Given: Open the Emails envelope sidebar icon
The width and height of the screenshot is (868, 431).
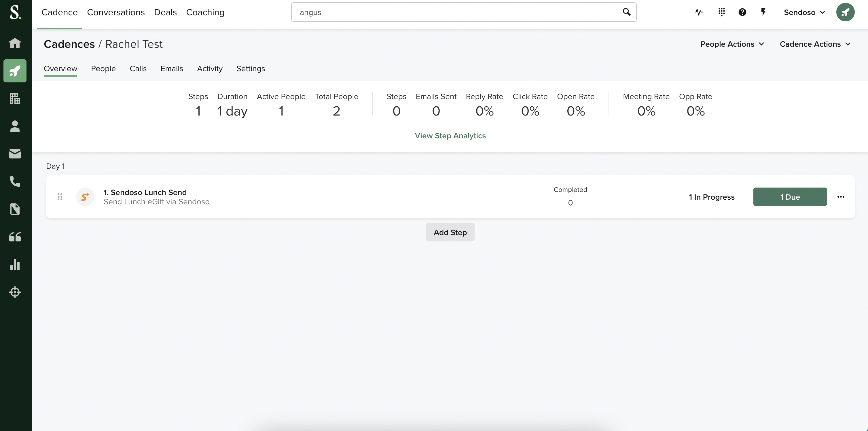Looking at the screenshot, I should 15,154.
